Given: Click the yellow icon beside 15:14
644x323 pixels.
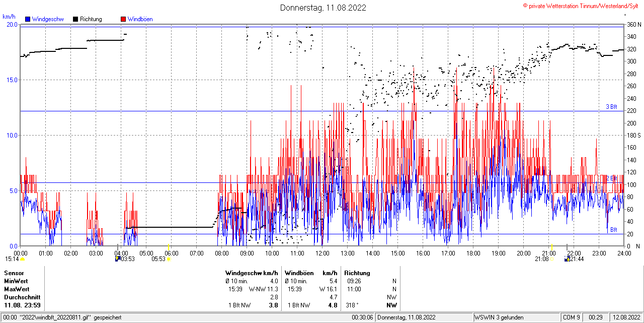Looking at the screenshot, I should pyautogui.click(x=22, y=259).
